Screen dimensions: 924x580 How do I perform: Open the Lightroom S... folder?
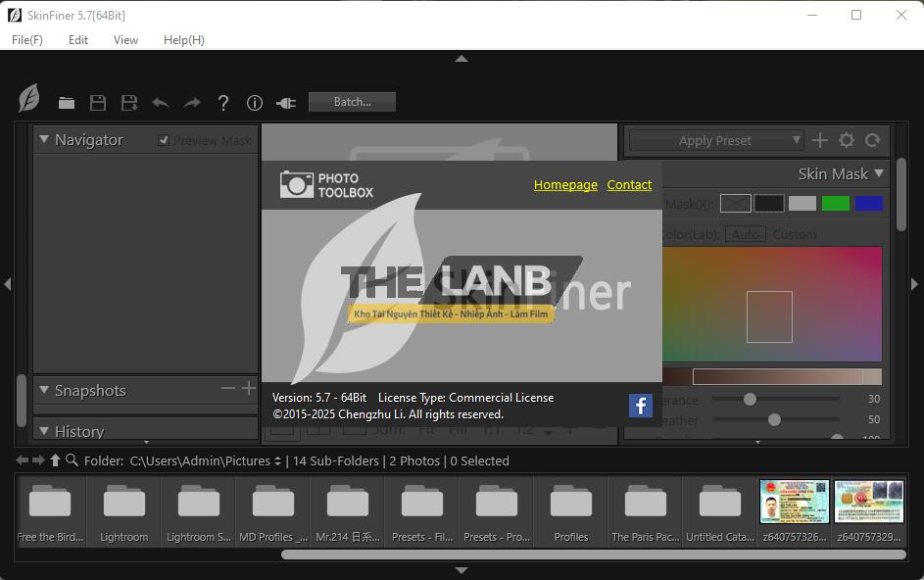click(199, 511)
